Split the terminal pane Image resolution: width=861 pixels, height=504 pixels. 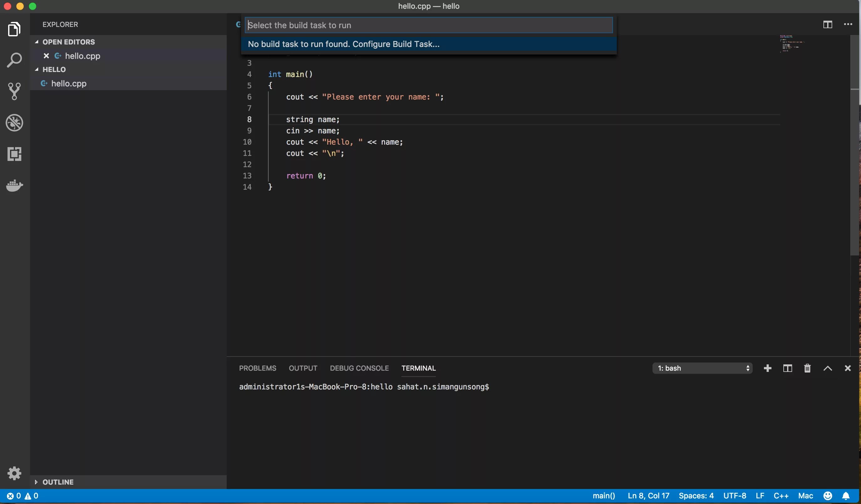tap(787, 368)
